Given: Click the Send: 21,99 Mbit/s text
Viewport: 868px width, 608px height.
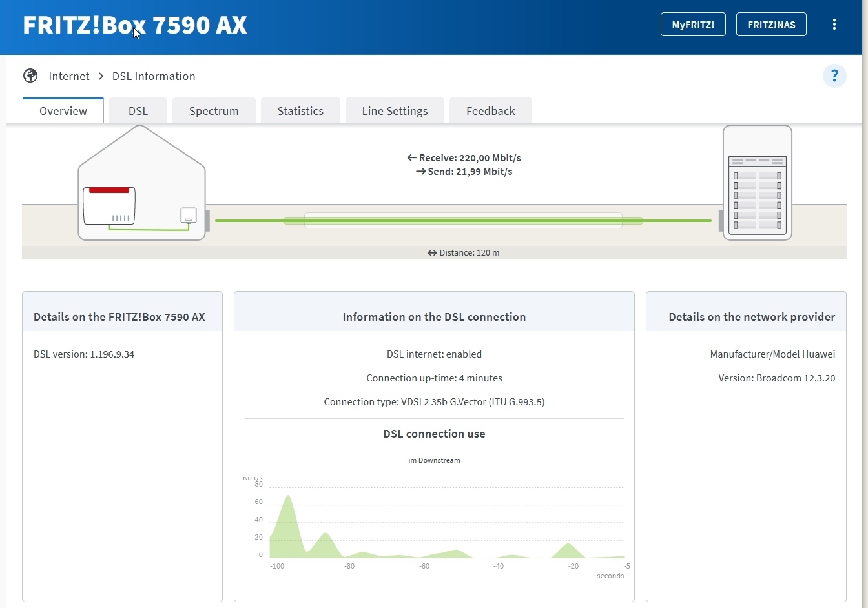Looking at the screenshot, I should tap(464, 172).
